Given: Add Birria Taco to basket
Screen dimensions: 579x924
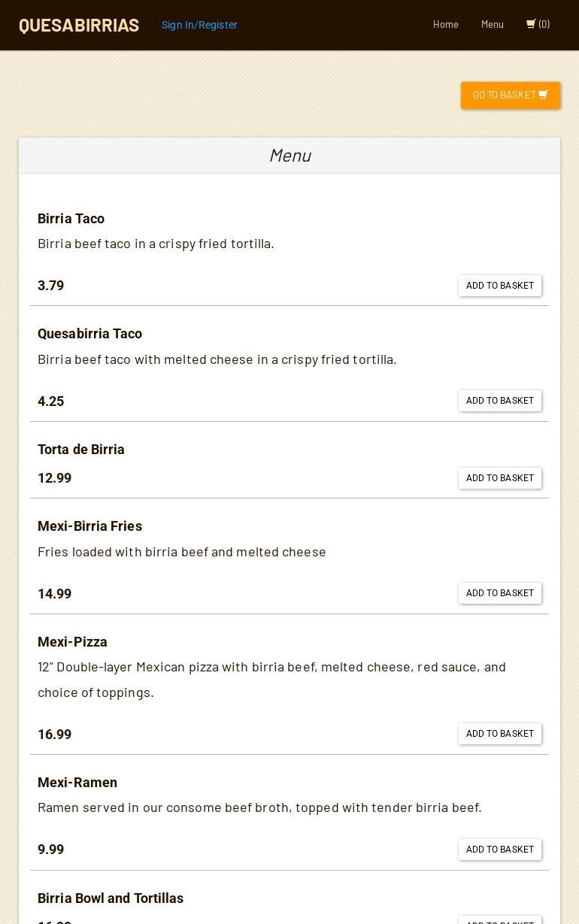Looking at the screenshot, I should point(500,286).
